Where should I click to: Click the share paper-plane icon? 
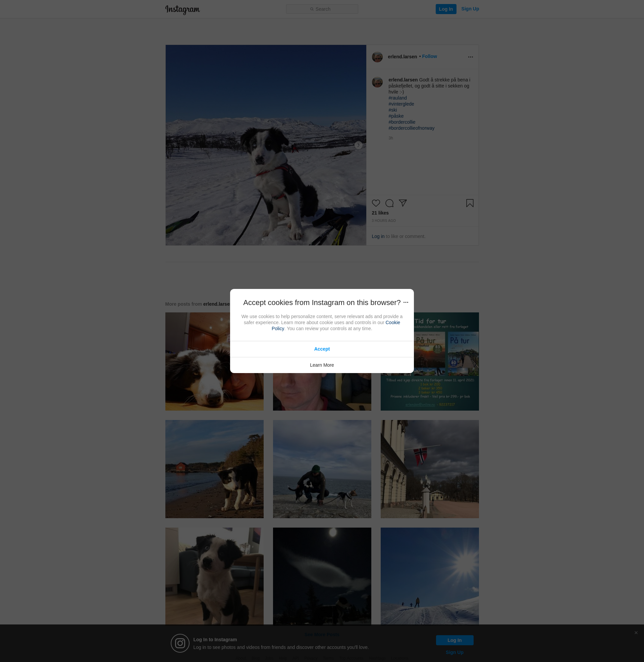402,203
